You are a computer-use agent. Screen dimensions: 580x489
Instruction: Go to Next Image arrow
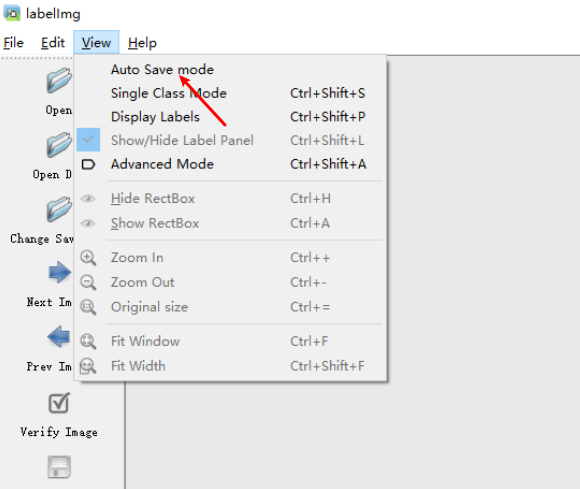click(60, 273)
